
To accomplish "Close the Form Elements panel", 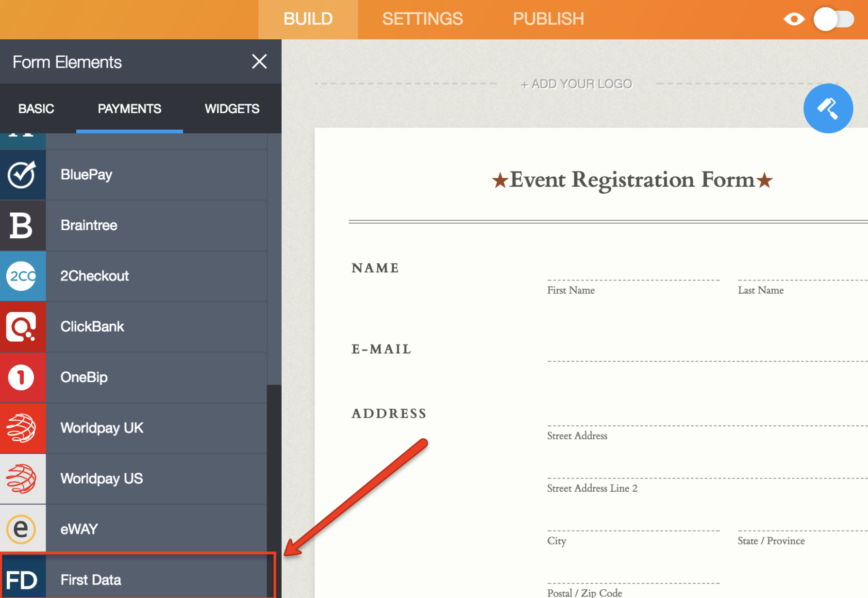I will tap(259, 62).
